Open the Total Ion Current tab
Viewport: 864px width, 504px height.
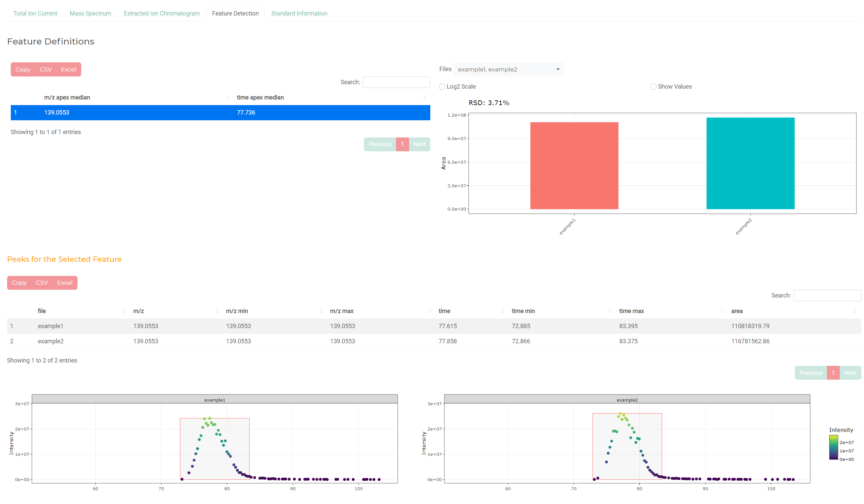35,13
